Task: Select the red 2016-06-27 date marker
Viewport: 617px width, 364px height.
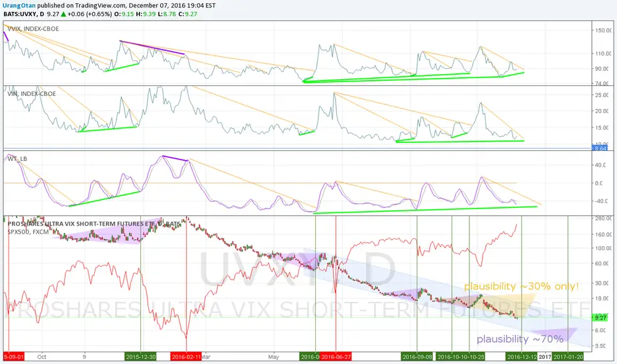Action: tap(336, 357)
